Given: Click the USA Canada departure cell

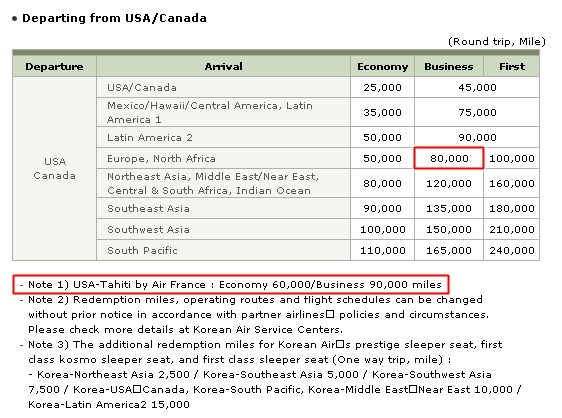Looking at the screenshot, I should click(54, 168).
